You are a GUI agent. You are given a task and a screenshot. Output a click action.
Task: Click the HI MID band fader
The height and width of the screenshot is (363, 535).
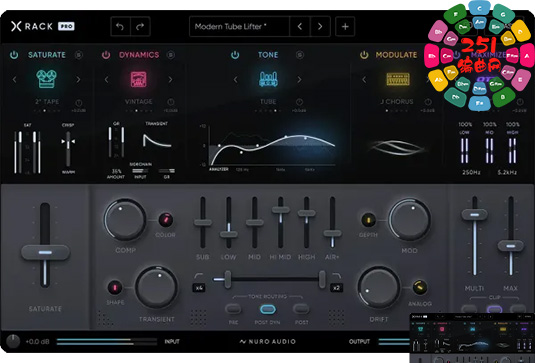[280, 210]
